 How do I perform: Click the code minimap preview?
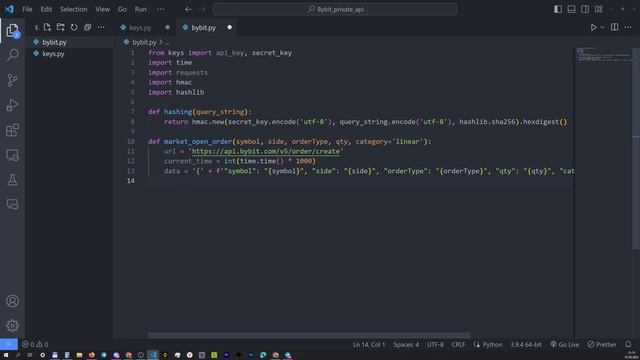(x=603, y=55)
